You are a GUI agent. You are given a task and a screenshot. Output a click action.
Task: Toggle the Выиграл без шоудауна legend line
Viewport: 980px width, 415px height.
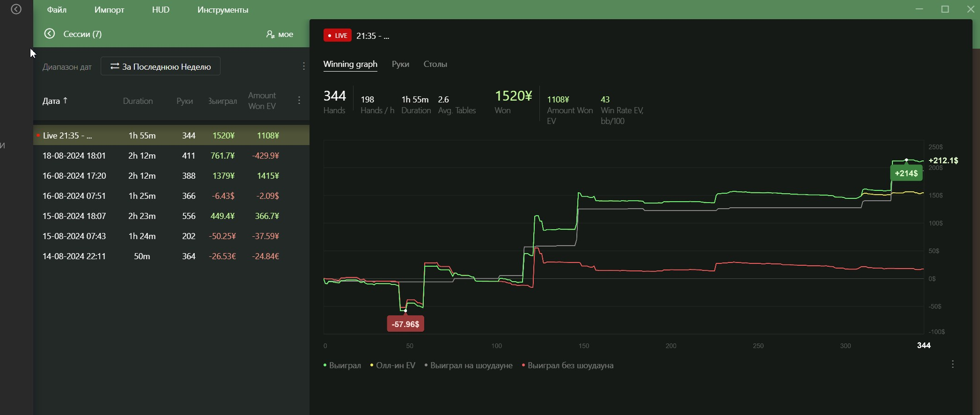567,365
